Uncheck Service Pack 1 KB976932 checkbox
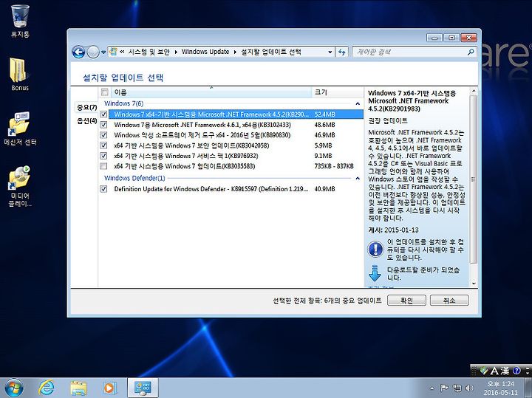 point(104,156)
